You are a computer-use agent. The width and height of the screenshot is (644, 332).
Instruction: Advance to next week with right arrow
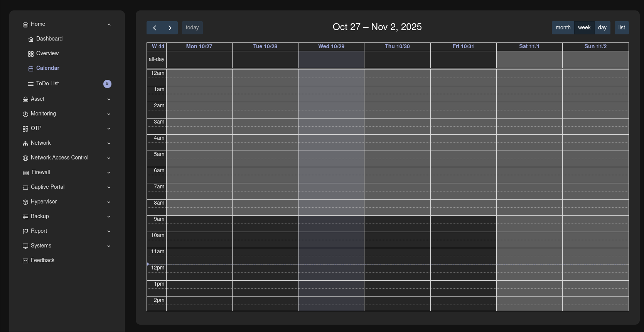click(x=170, y=28)
